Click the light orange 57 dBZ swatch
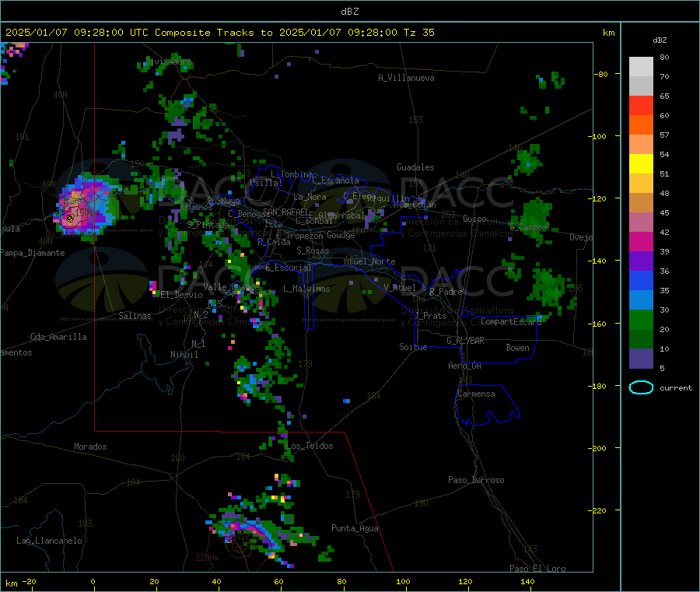Image resolution: width=700 pixels, height=592 pixels. [641, 145]
